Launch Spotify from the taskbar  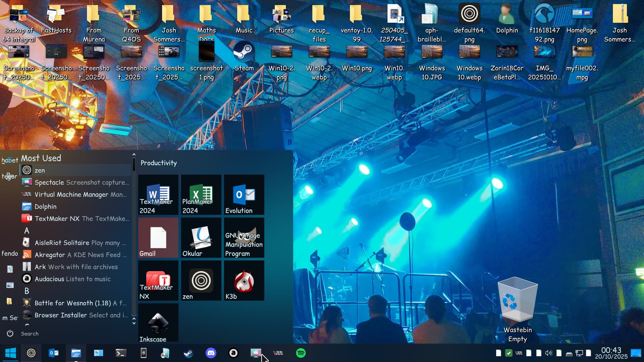pos(301,353)
